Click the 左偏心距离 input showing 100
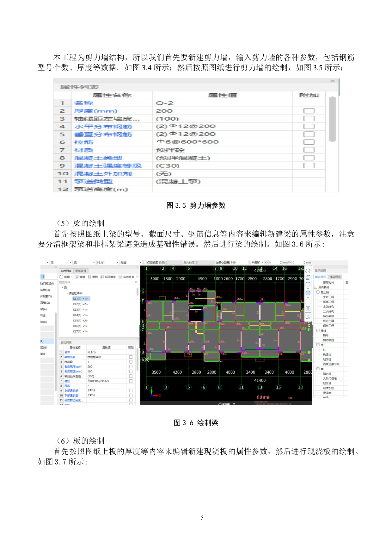The image size is (392, 555). tap(233, 263)
